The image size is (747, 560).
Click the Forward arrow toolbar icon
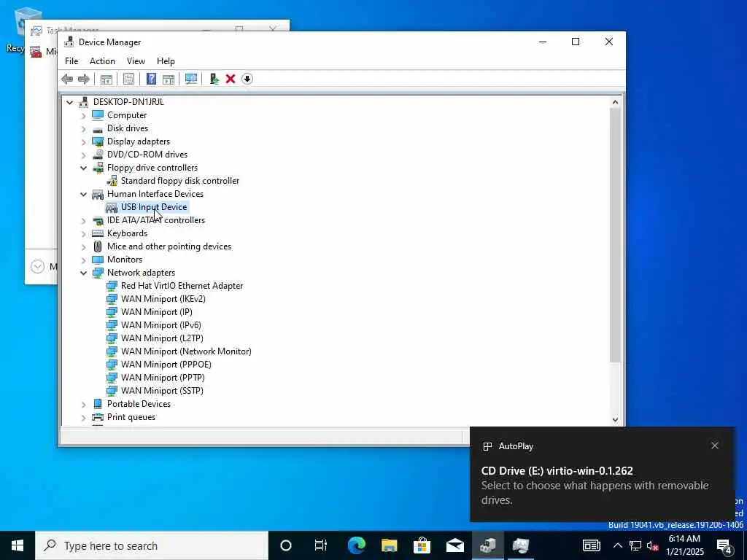(84, 79)
